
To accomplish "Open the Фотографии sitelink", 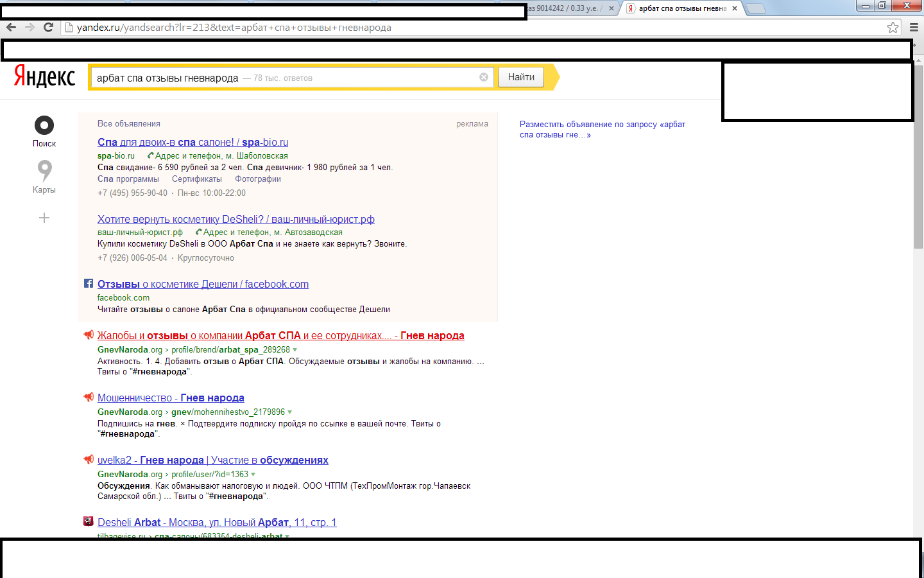I will (x=258, y=179).
